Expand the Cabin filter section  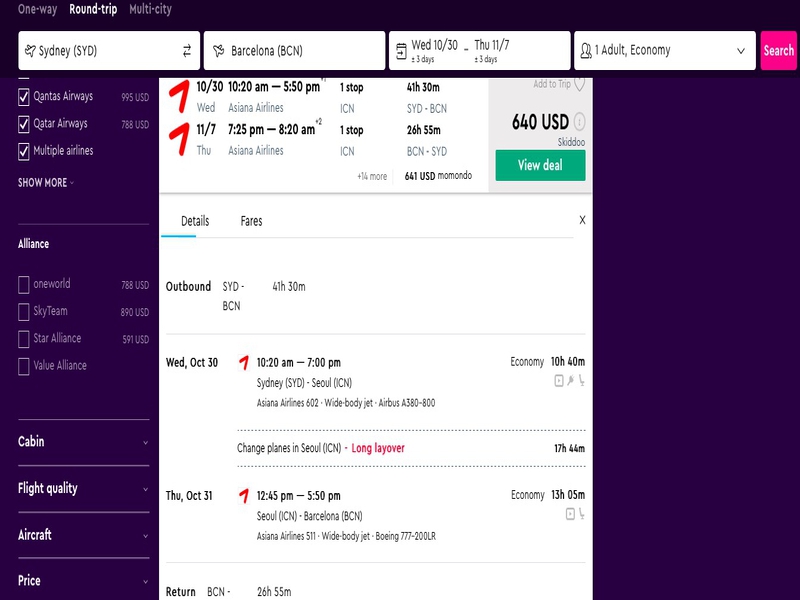click(x=84, y=442)
